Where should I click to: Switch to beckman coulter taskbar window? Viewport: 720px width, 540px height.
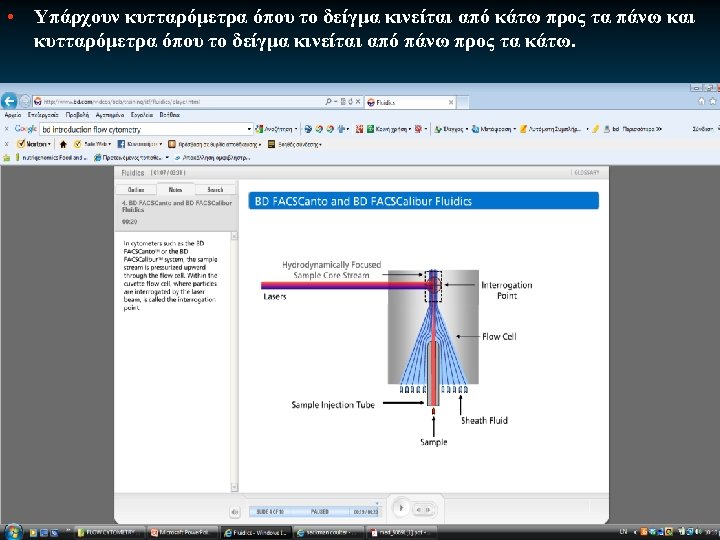[329, 533]
